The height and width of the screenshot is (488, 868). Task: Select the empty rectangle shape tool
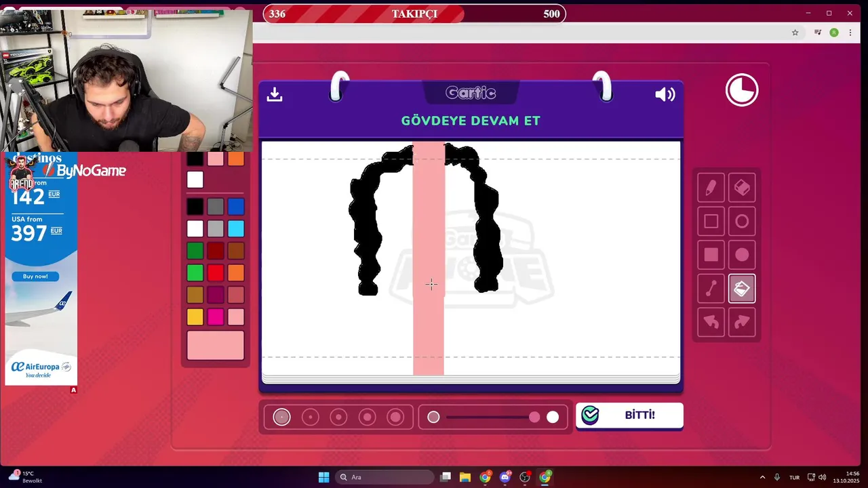[x=711, y=221]
